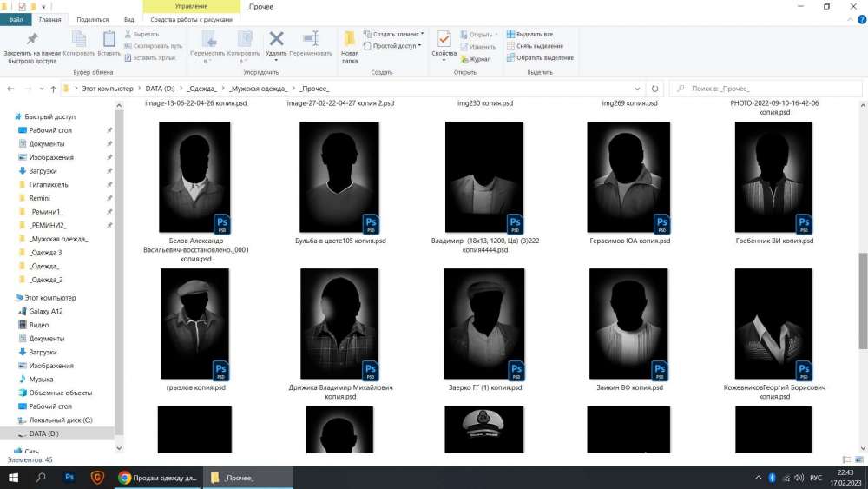868x489 pixels.
Task: Open Windows Start menu
Action: click(13, 478)
